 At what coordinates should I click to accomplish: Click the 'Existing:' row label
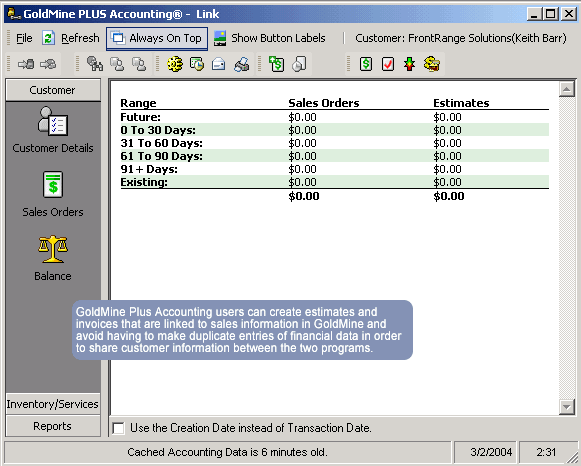[x=144, y=182]
